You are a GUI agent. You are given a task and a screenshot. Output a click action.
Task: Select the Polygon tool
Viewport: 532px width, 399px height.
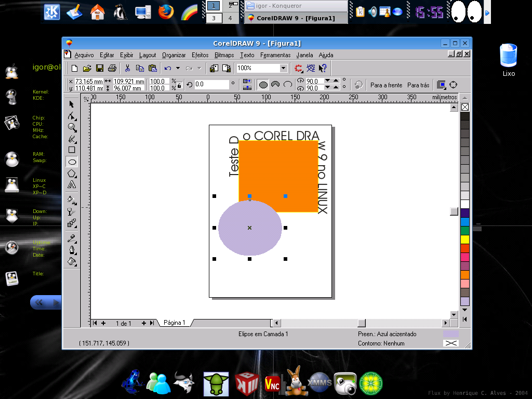point(72,174)
